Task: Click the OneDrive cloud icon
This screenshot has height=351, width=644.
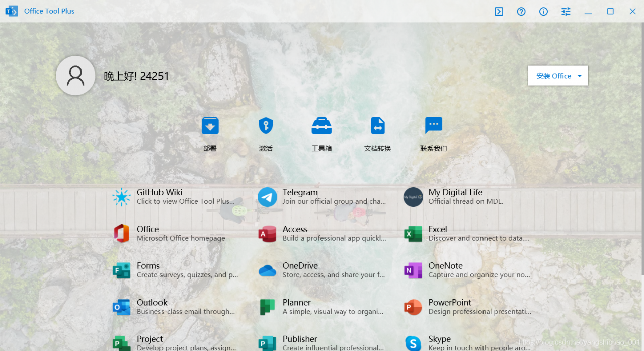Action: tap(267, 271)
